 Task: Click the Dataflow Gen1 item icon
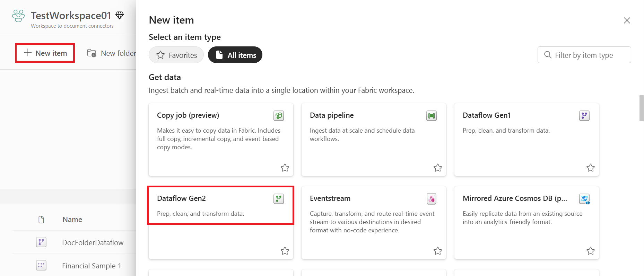[x=584, y=116]
